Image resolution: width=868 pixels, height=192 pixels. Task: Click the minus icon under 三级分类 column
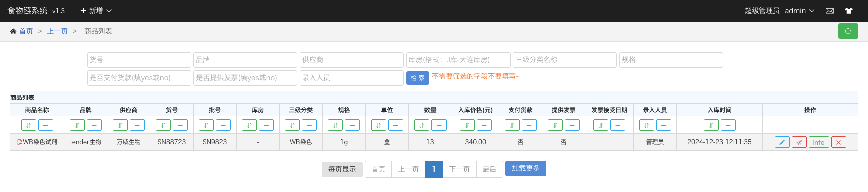309,125
